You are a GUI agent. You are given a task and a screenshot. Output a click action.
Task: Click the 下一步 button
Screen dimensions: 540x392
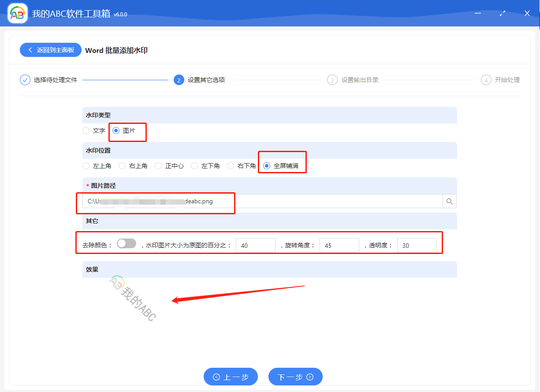click(x=295, y=377)
